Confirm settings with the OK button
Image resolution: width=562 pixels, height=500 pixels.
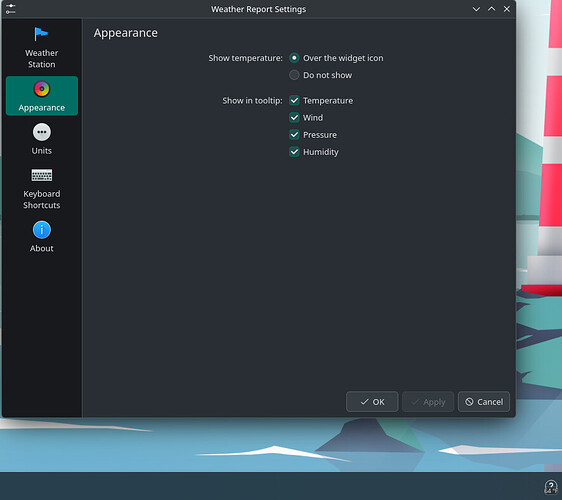pos(372,402)
